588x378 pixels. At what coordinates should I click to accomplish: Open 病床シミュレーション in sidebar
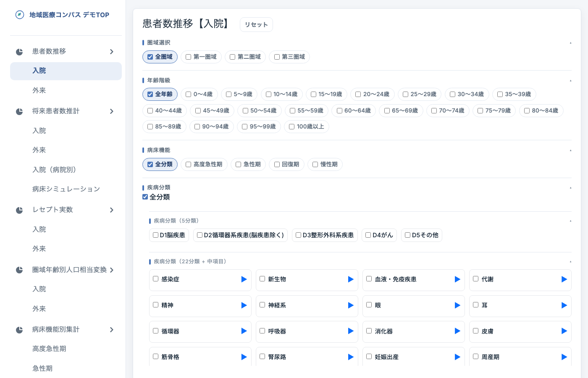coord(66,189)
